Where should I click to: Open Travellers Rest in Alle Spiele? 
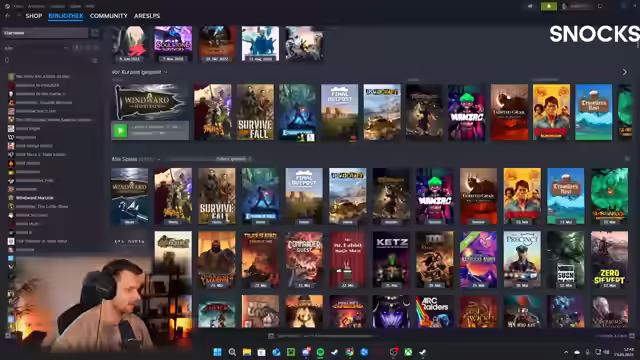coord(566,196)
